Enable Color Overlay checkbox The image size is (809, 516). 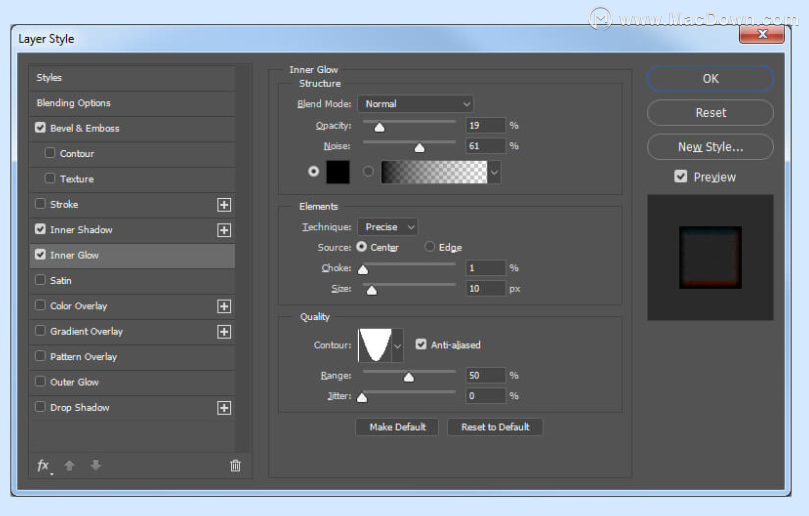pyautogui.click(x=40, y=305)
